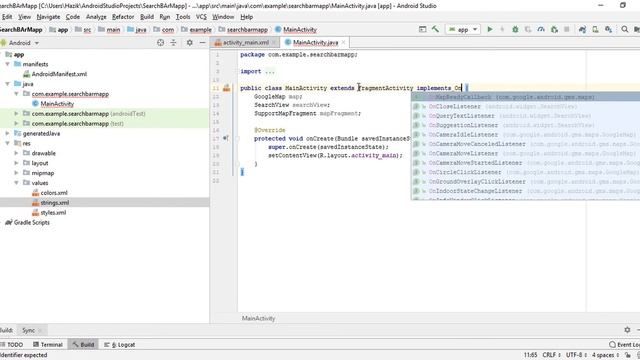Click Collapse All icon in Project panel

173,42
